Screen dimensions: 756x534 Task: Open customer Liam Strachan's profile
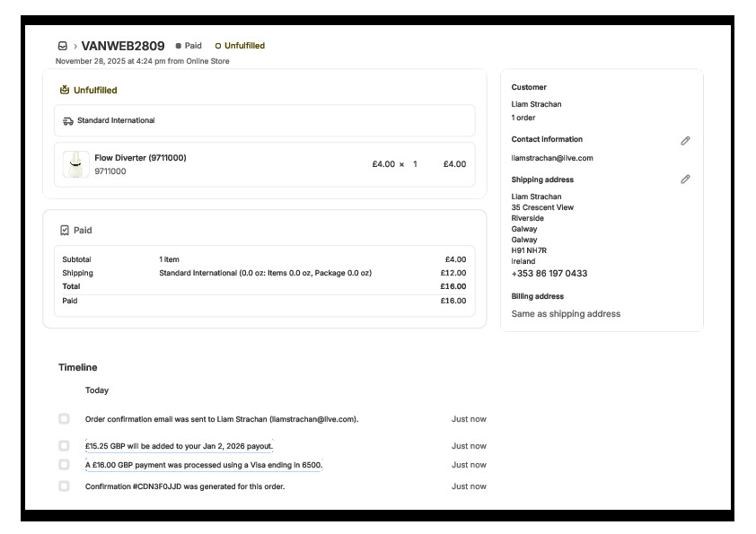tap(536, 104)
